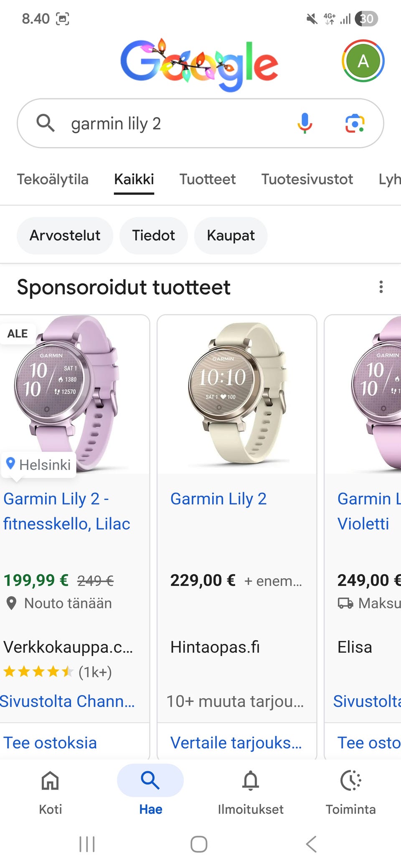Tap the Kaupat filter chip
The height and width of the screenshot is (868, 401).
231,235
